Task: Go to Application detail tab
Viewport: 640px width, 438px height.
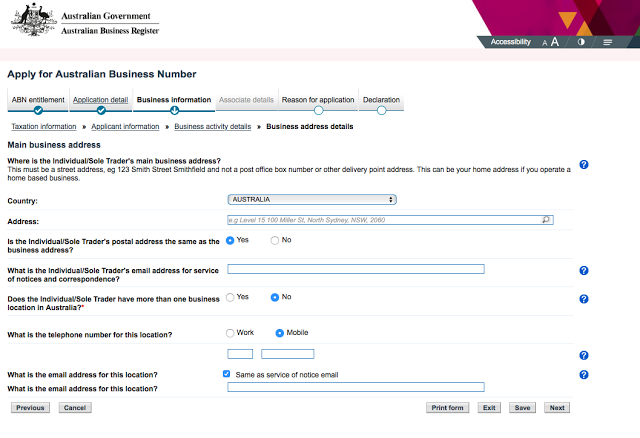Action: pos(100,100)
